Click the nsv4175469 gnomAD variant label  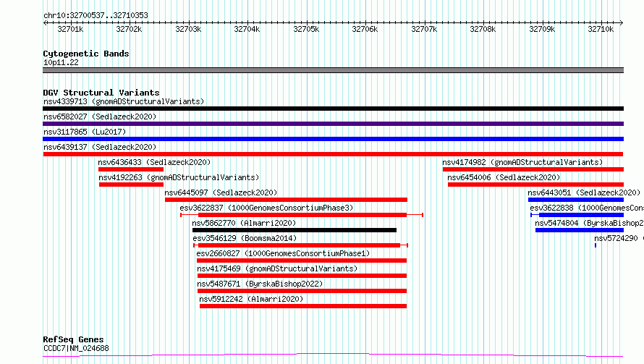(x=277, y=268)
